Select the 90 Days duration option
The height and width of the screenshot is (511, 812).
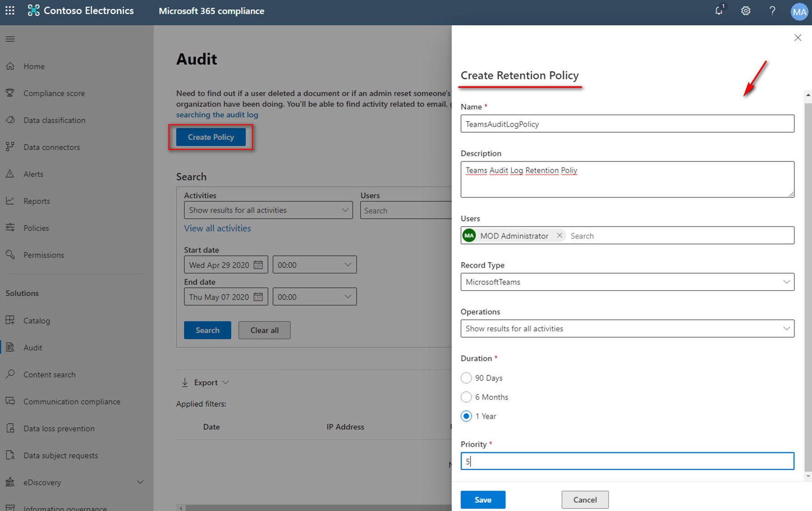pyautogui.click(x=466, y=378)
